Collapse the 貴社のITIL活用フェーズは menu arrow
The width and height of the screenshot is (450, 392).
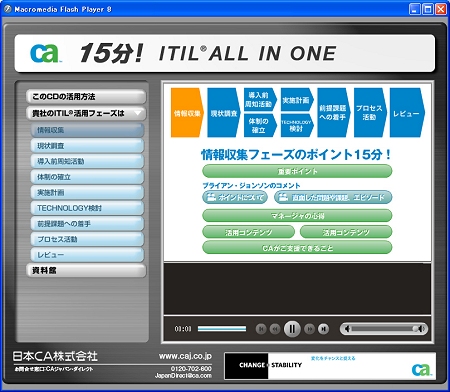point(138,113)
